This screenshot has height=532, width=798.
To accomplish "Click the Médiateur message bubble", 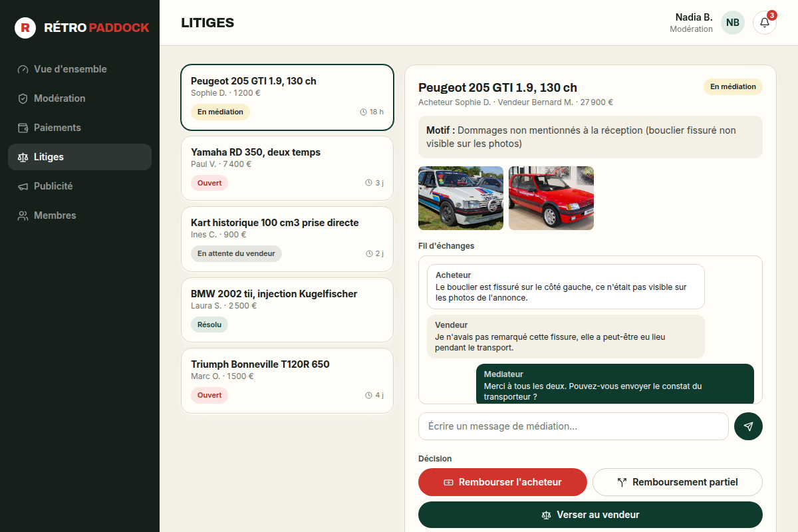I will click(x=615, y=384).
